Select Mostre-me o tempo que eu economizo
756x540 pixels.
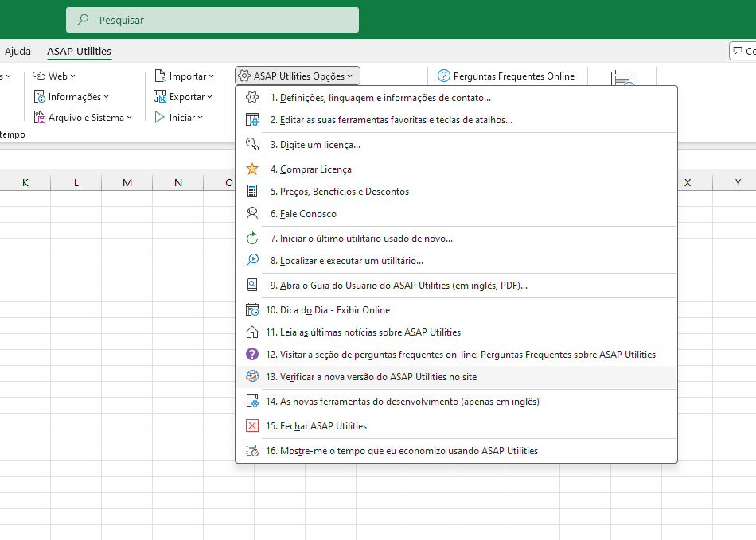456,450
